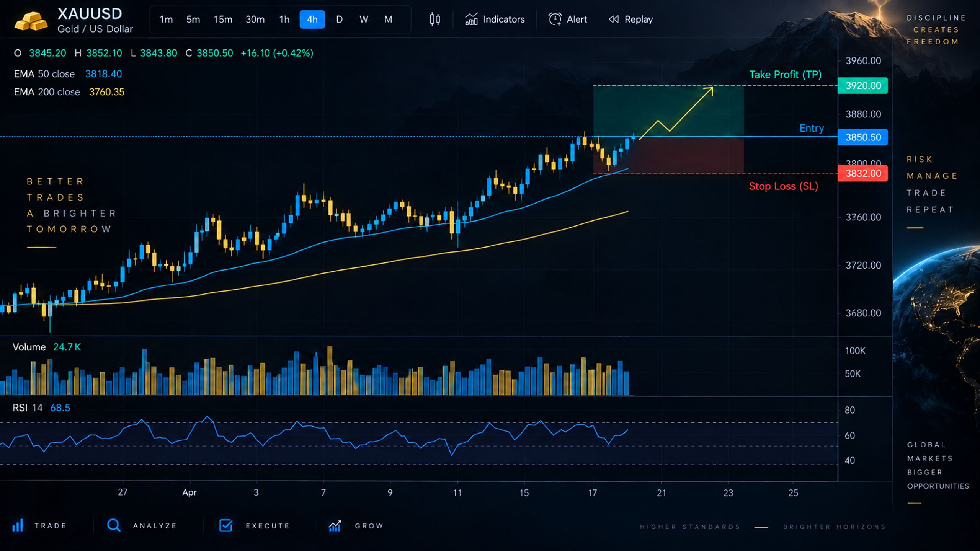Click the Replay rewind icon
The image size is (980, 551).
(x=614, y=19)
